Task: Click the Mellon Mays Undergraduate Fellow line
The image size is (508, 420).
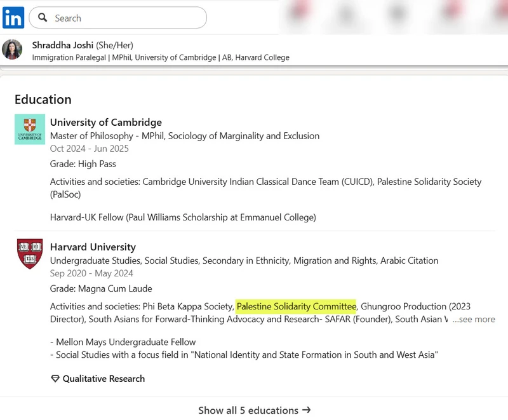Action: 126,342
